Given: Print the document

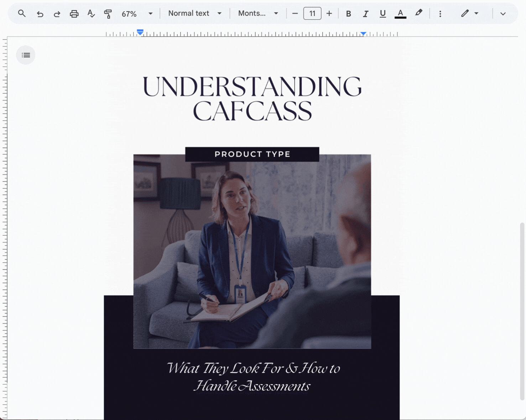Looking at the screenshot, I should tap(74, 13).
